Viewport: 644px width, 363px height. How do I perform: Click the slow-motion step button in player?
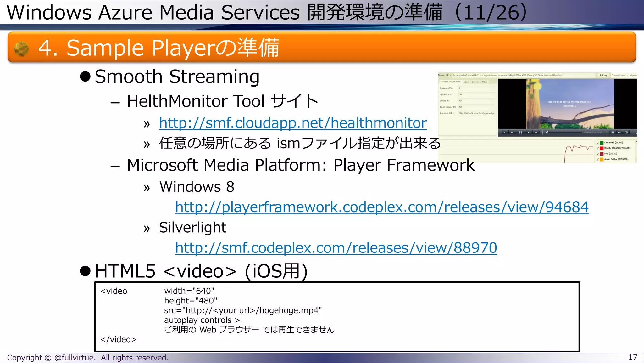click(x=536, y=133)
